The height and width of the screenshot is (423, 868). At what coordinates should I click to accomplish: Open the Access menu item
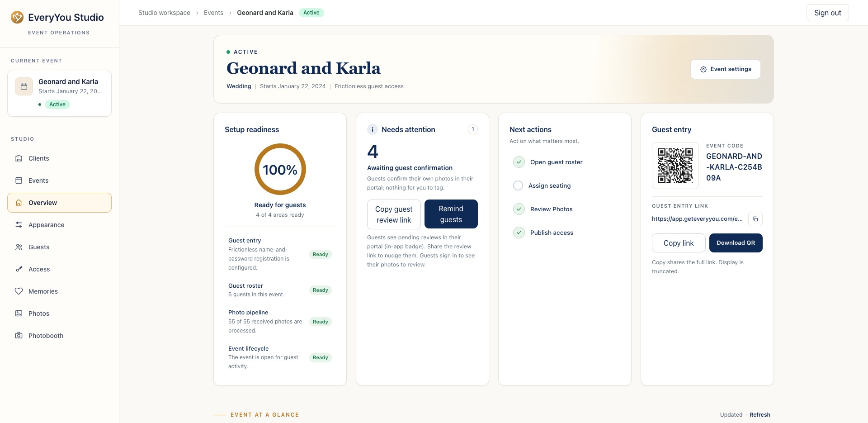pos(59,269)
